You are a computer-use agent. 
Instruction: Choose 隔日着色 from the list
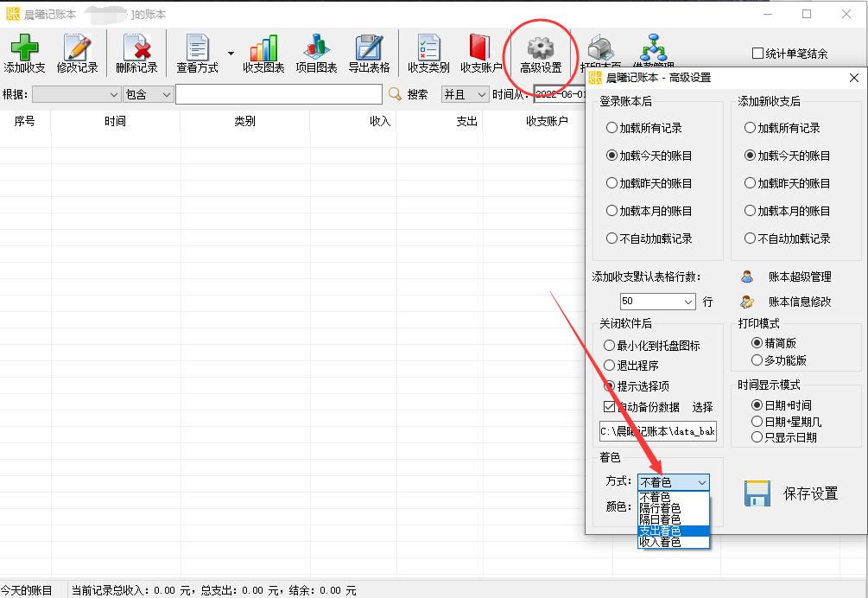[x=673, y=519]
